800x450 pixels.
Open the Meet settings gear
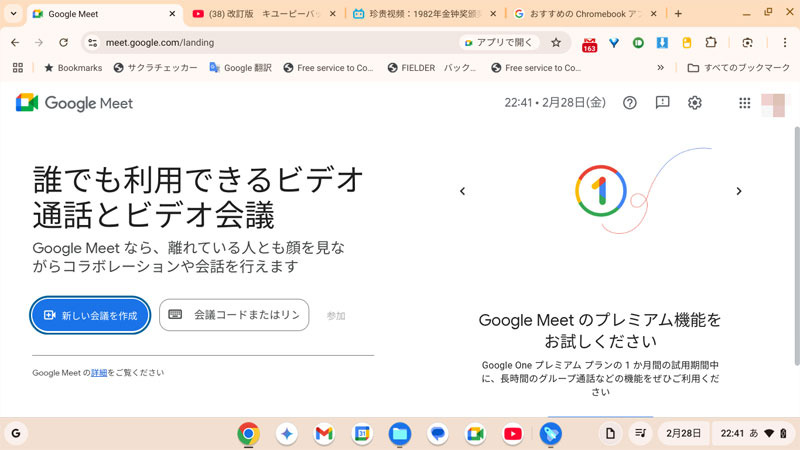(695, 103)
